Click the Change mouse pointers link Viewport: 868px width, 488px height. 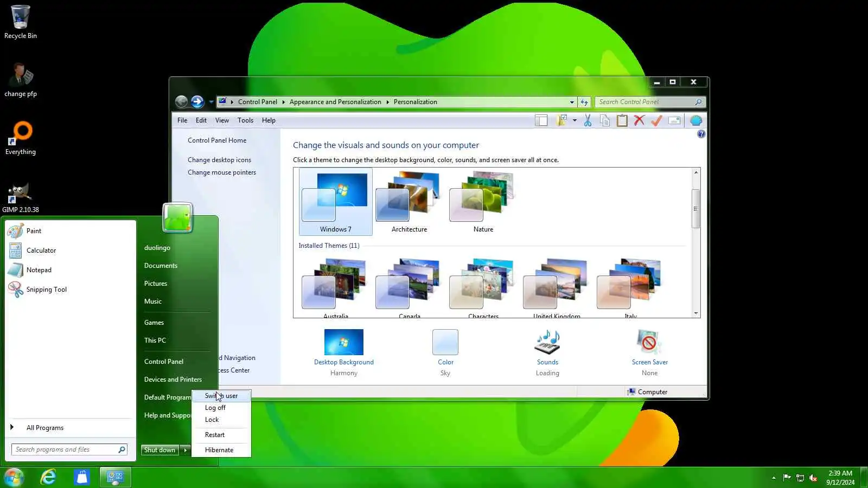[222, 172]
